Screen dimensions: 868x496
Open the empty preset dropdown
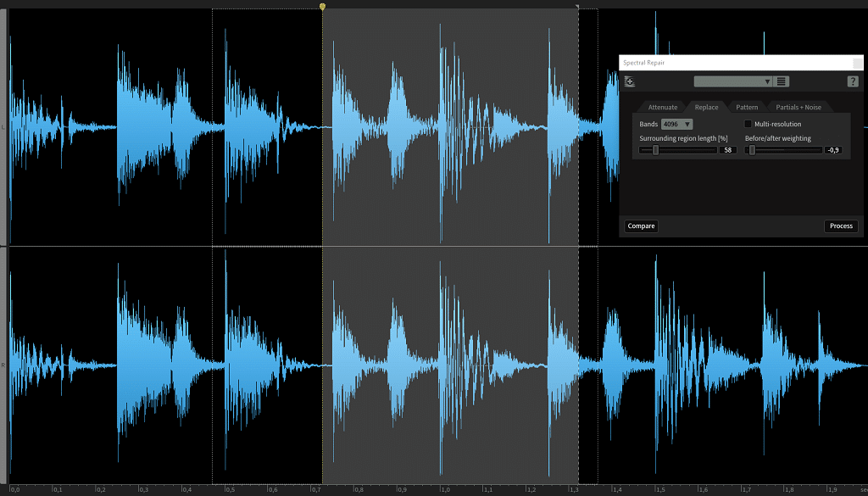coord(733,82)
